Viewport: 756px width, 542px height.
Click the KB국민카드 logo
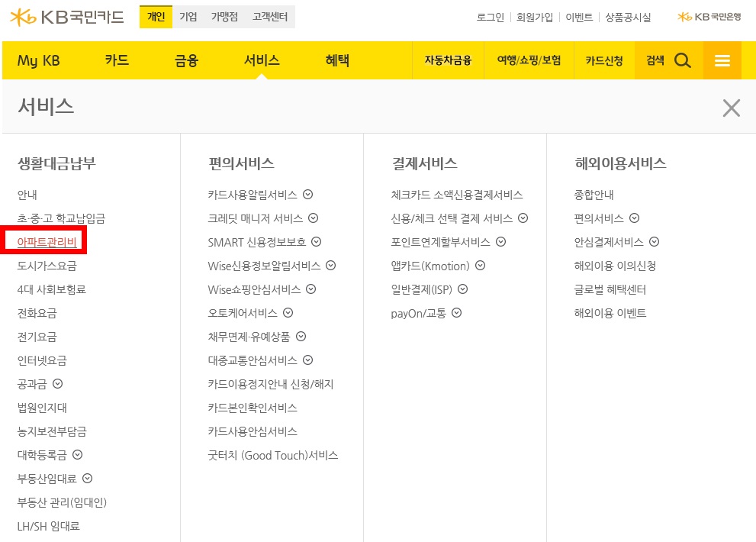coord(65,17)
